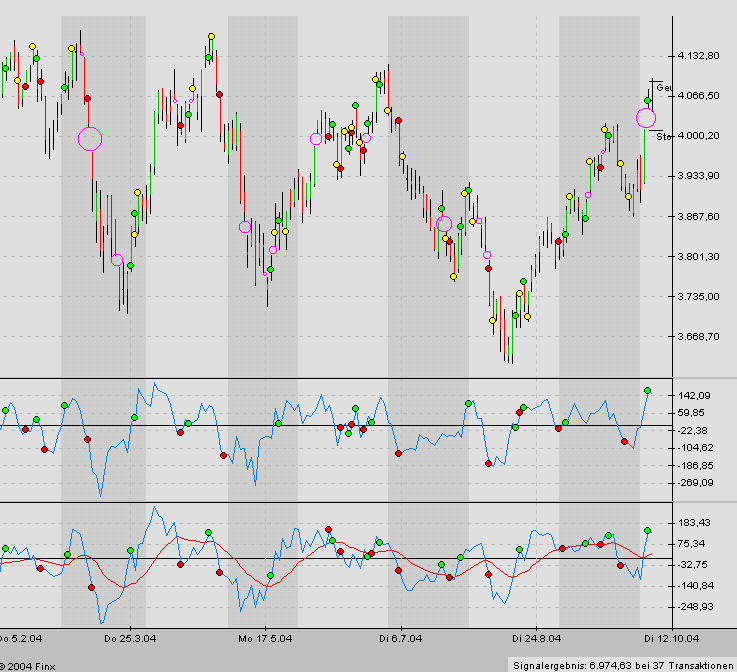Pick the 'Di 12.10.04' date label
The width and height of the screenshot is (737, 672).
pyautogui.click(x=668, y=637)
